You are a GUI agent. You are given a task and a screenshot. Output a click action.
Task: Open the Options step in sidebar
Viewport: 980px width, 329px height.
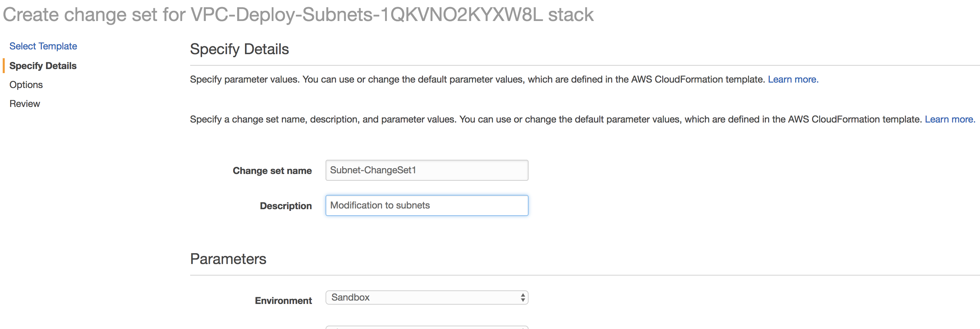26,84
